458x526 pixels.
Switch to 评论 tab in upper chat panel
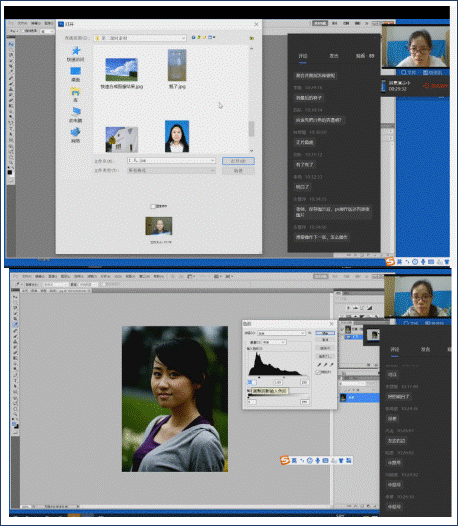(303, 56)
